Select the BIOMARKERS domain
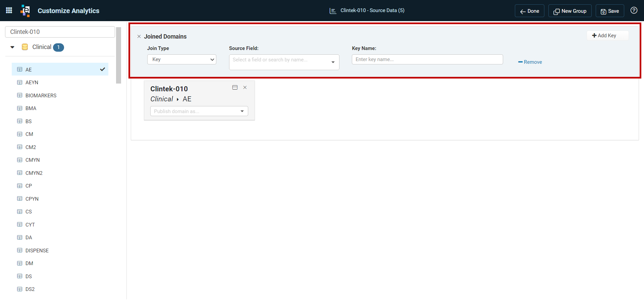644x300 pixels. (x=41, y=96)
